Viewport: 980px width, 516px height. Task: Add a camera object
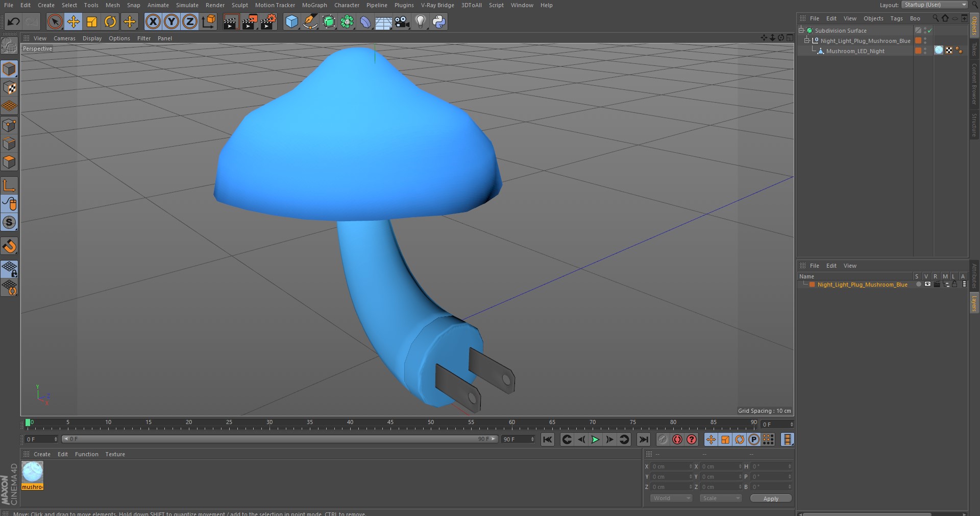coord(402,21)
